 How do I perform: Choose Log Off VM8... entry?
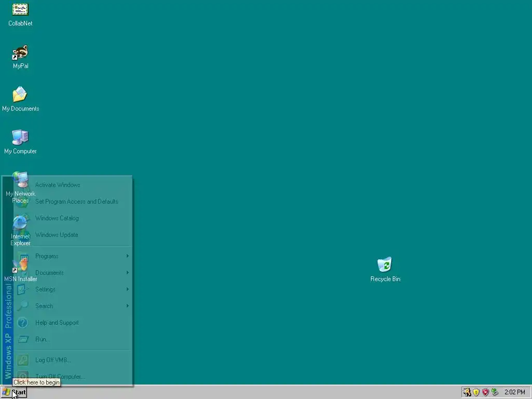coord(73,360)
